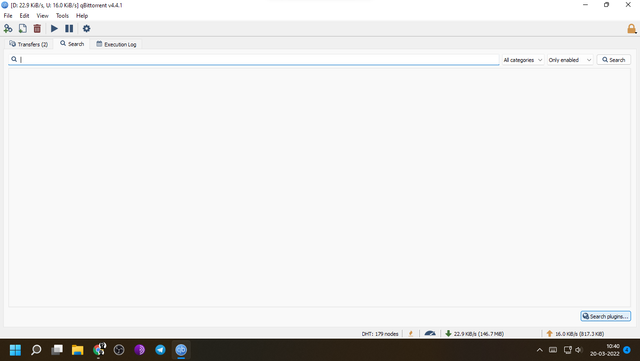Open the Windows Start menu
This screenshot has height=361, width=640.
(x=15, y=350)
